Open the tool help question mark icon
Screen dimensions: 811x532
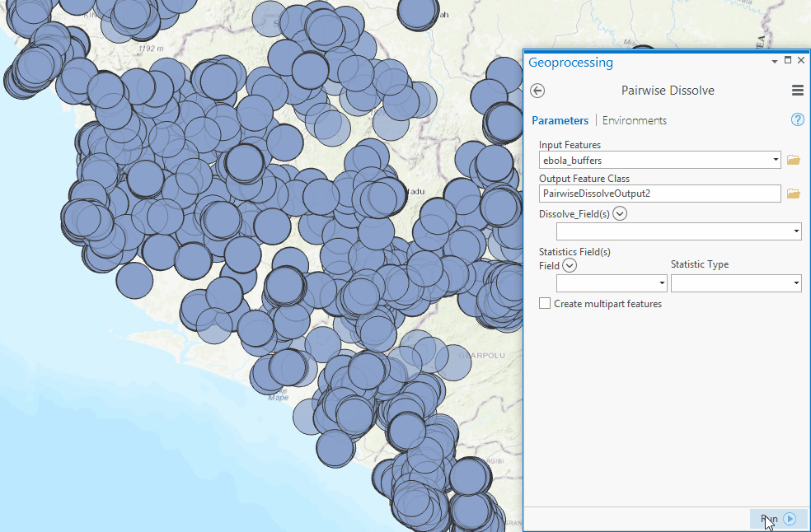(x=797, y=119)
